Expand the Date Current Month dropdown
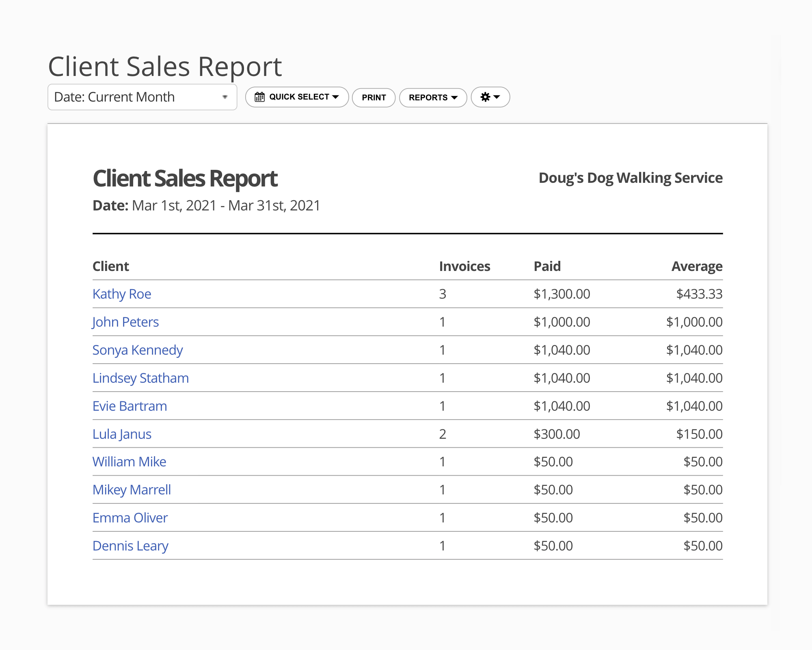Screen dimensions: 812x650 tap(142, 97)
